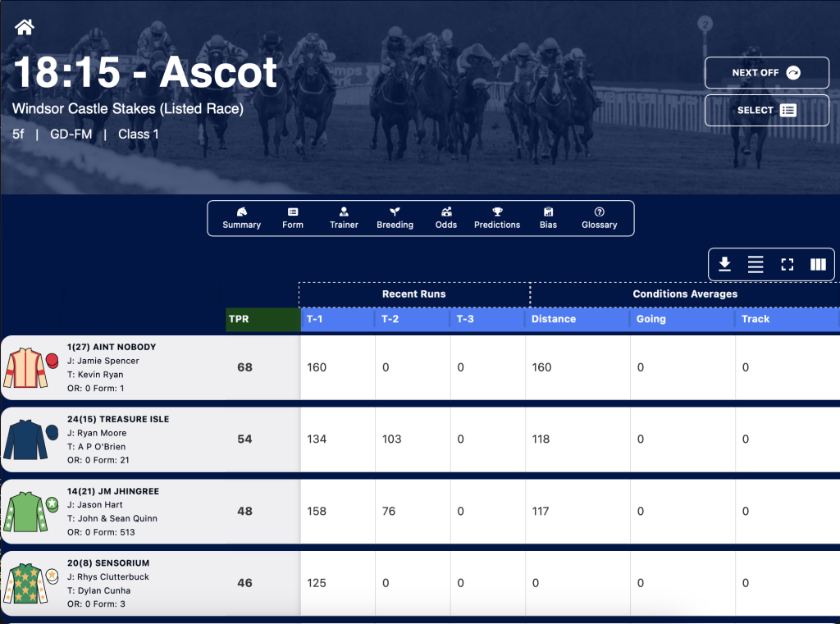Open the Glossary help tab

(600, 218)
